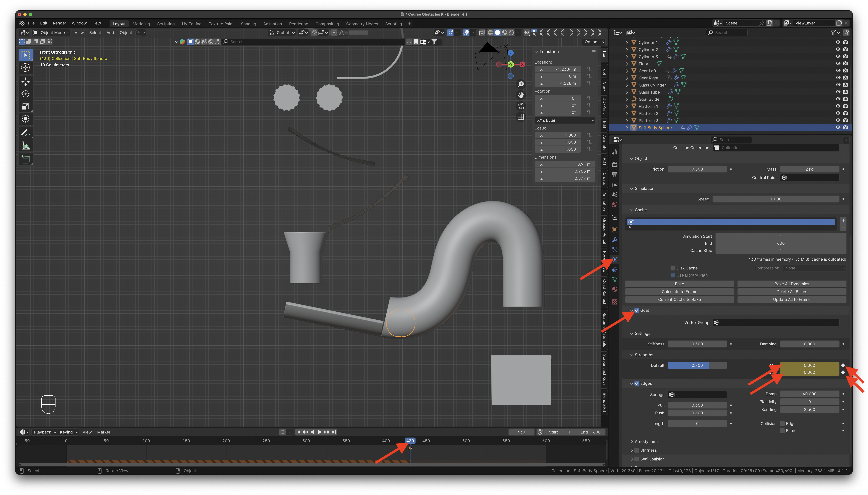Open Render properties tab icon
Screen dimensions: 868x495
[x=615, y=165]
